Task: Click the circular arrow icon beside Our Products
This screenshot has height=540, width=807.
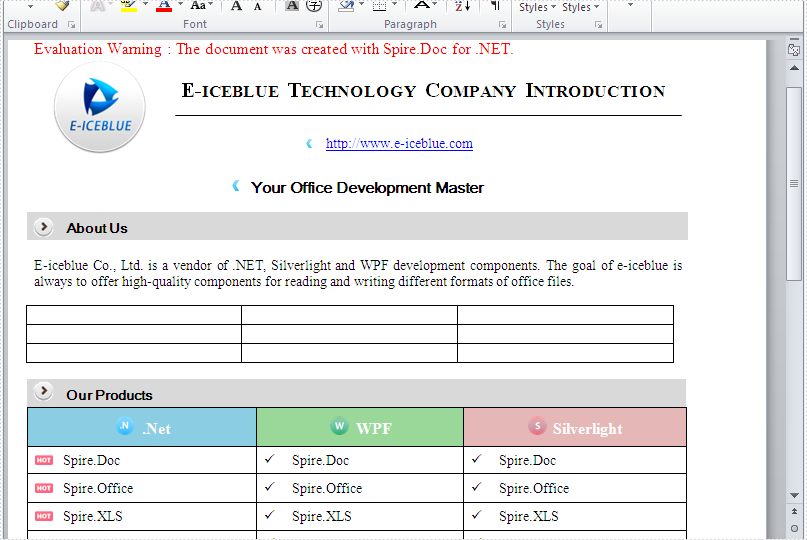Action: click(x=44, y=392)
